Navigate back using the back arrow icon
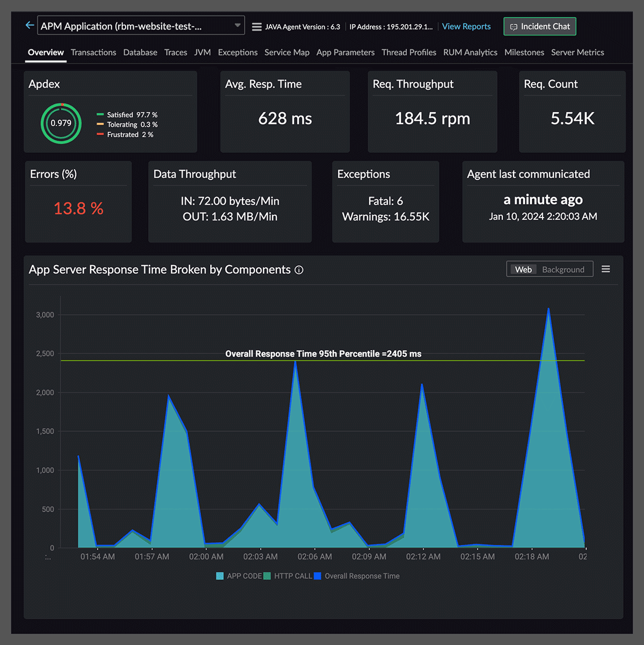The width and height of the screenshot is (644, 645). 30,25
